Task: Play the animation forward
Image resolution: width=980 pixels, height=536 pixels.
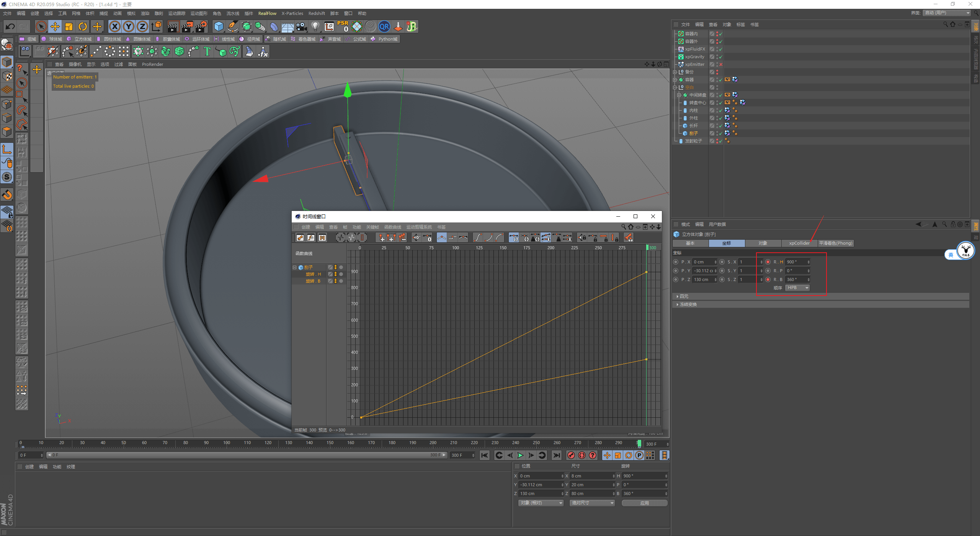Action: 520,455
